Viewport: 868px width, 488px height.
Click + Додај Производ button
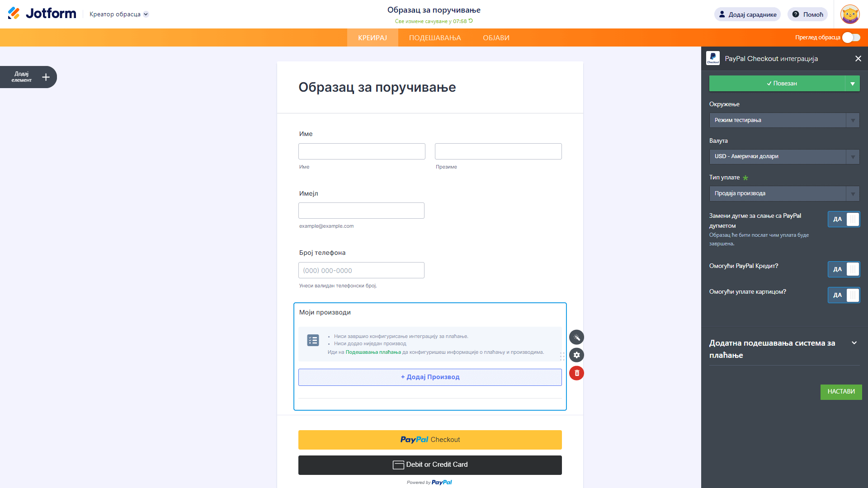tap(430, 377)
